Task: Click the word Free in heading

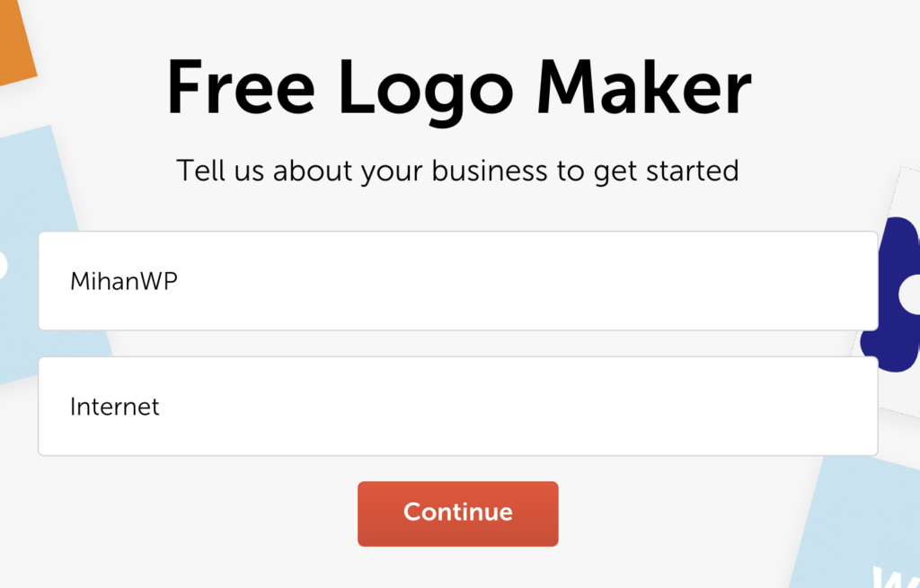Action: click(x=241, y=88)
